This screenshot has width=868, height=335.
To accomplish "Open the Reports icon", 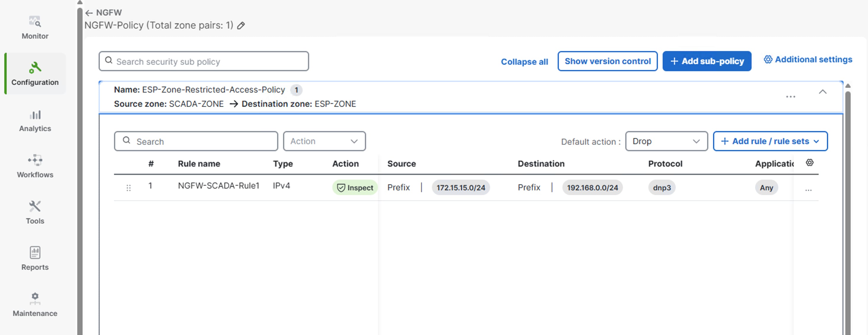I will click(x=35, y=253).
